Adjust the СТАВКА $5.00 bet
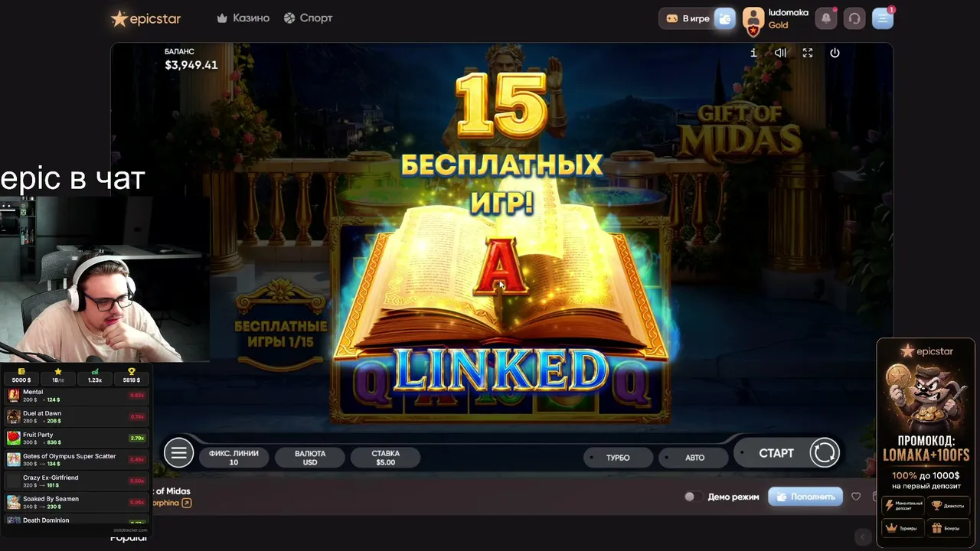 386,458
